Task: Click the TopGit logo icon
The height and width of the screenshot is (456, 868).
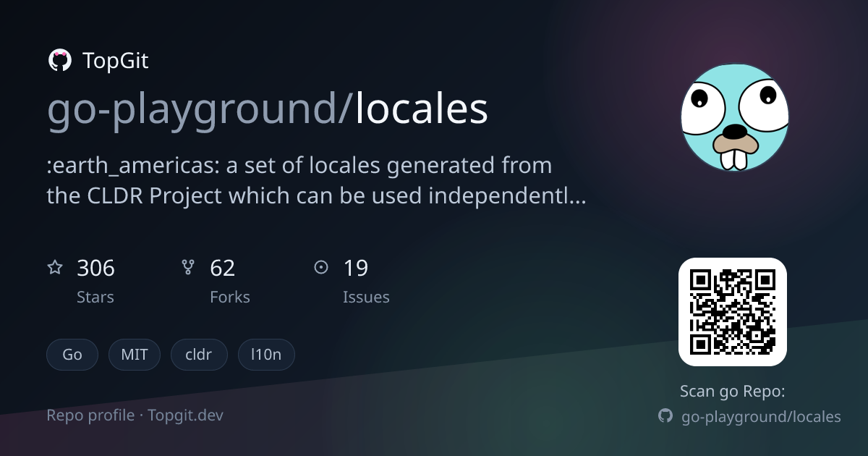Action: pyautogui.click(x=59, y=61)
